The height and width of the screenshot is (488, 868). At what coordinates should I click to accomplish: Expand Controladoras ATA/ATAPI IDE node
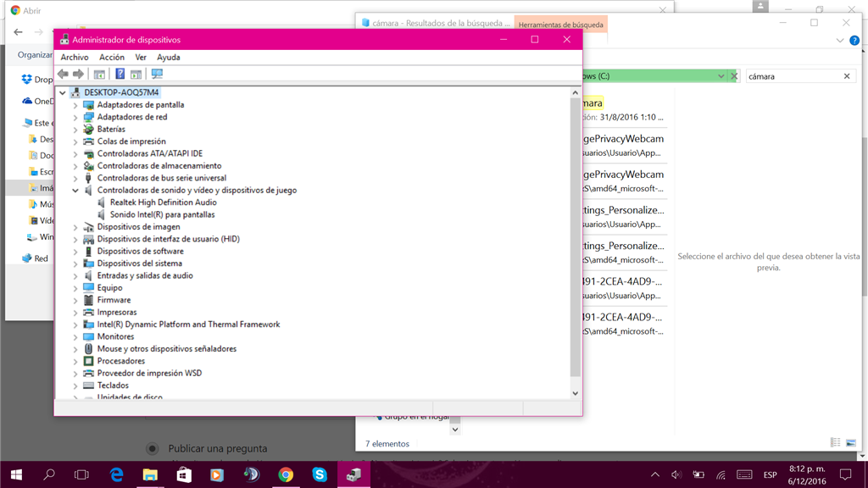point(75,154)
